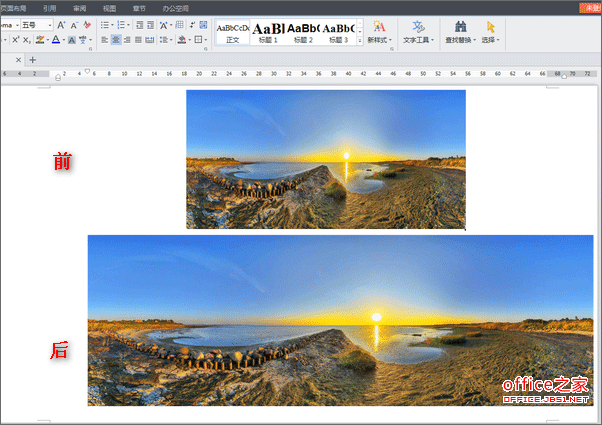Click the 新样式 button

pyautogui.click(x=379, y=31)
